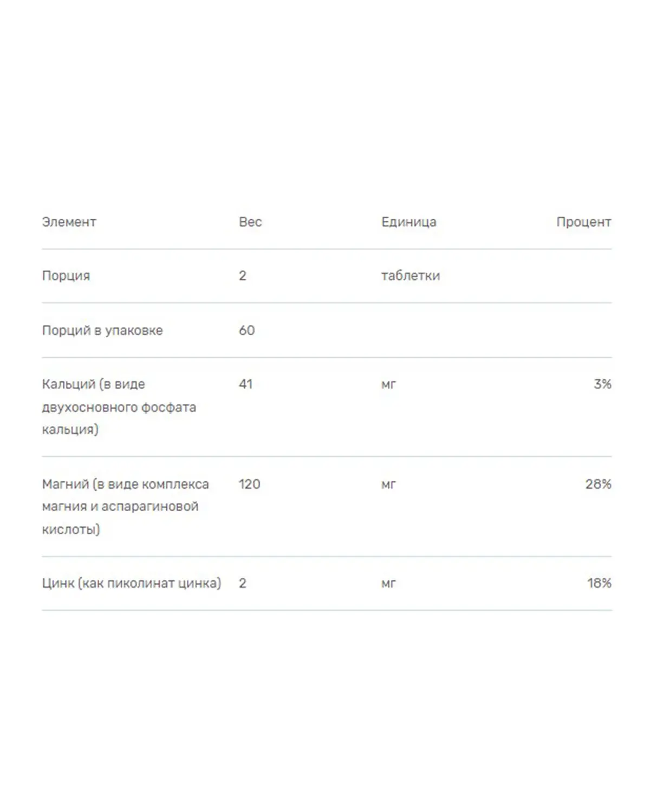Select the Порция row label
The width and height of the screenshot is (650, 812).
tap(66, 276)
